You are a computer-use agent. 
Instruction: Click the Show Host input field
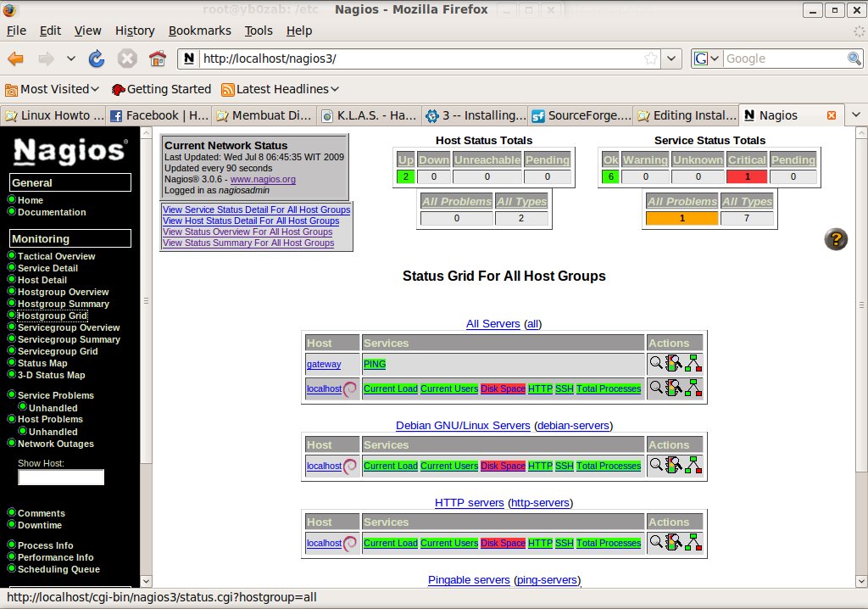point(61,478)
